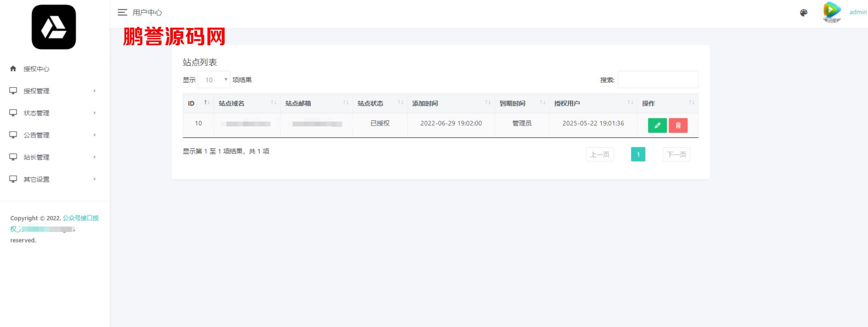Viewport: 868px width, 327px height.
Task: Open the 授权管理 menu item
Action: point(36,91)
